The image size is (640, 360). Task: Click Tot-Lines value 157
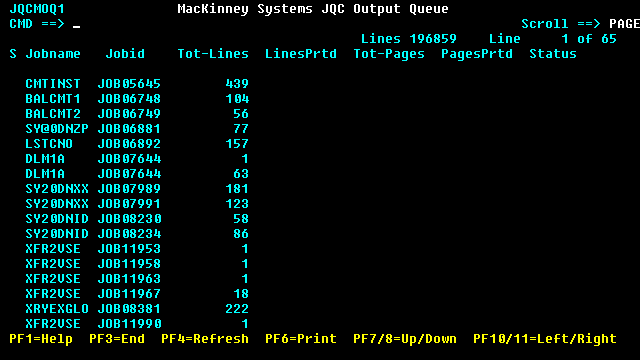click(237, 144)
